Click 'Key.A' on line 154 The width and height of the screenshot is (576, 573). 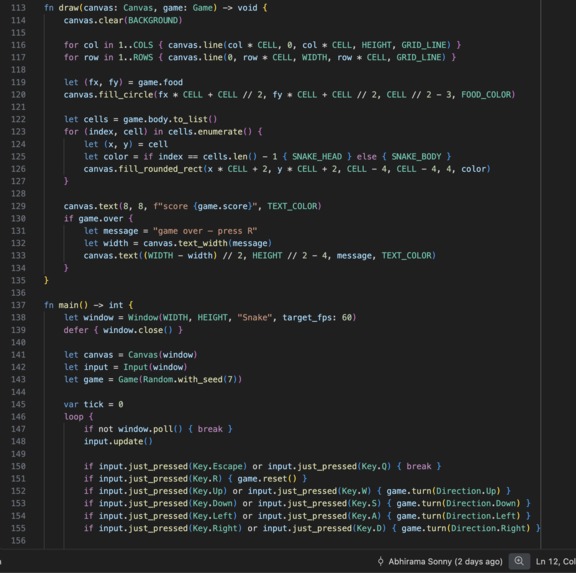click(364, 516)
